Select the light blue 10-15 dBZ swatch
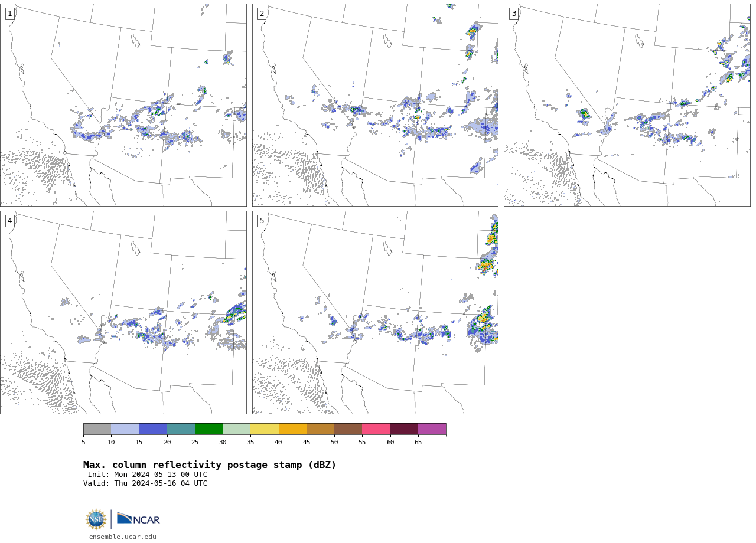This screenshot has height=543, width=756. click(125, 429)
